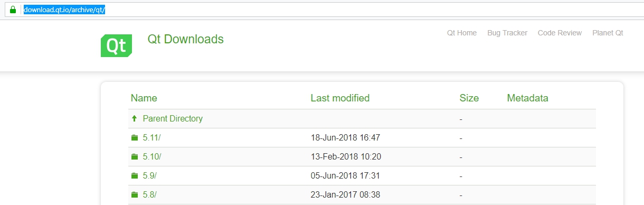
Task: Open the Planet Qt menu link
Action: coord(608,33)
